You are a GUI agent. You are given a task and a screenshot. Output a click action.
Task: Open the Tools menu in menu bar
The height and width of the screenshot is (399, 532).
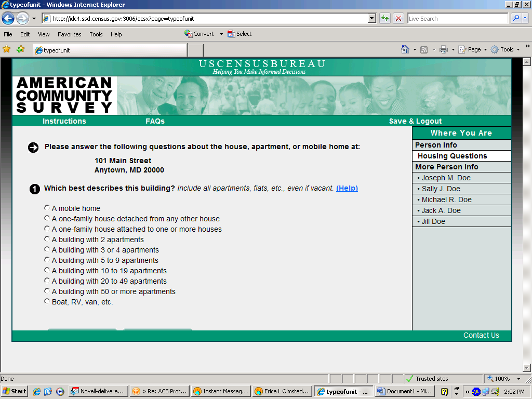(96, 34)
